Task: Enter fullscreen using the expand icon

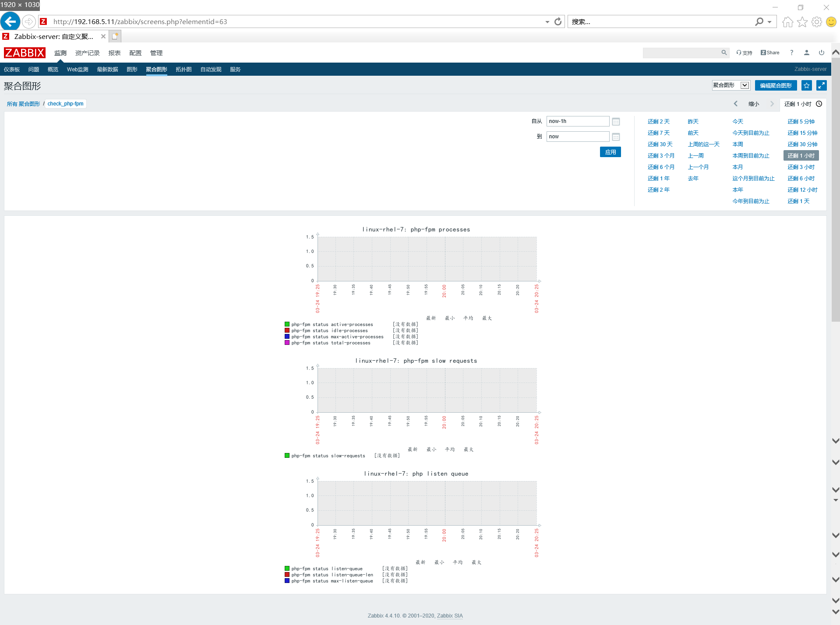Action: coord(821,85)
